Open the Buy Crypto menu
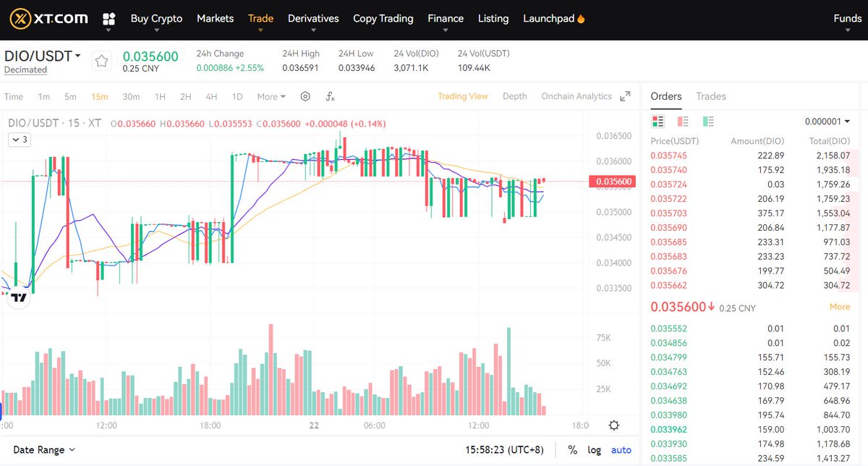868x466 pixels. (156, 19)
